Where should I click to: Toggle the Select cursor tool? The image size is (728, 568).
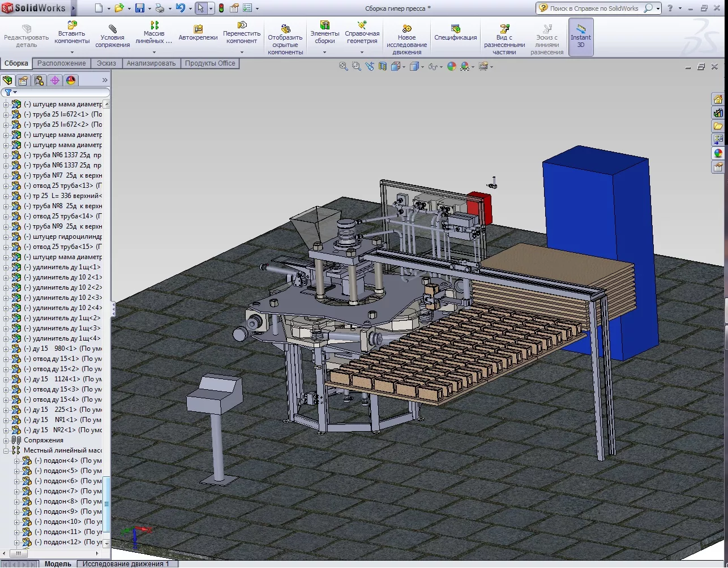click(x=200, y=8)
